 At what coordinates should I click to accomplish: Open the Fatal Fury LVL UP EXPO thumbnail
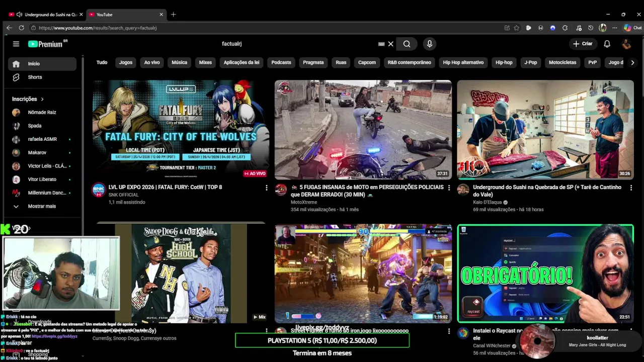click(181, 129)
